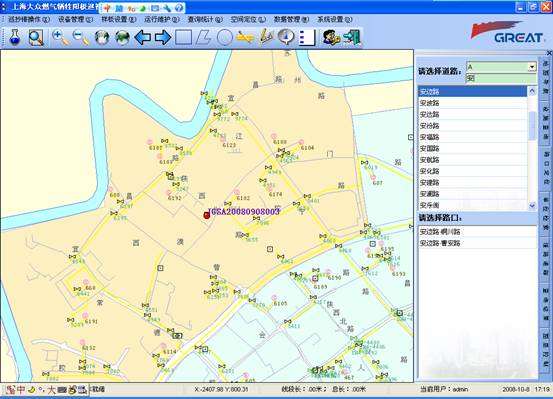
Task: Click map label 6132
Action: [89, 348]
